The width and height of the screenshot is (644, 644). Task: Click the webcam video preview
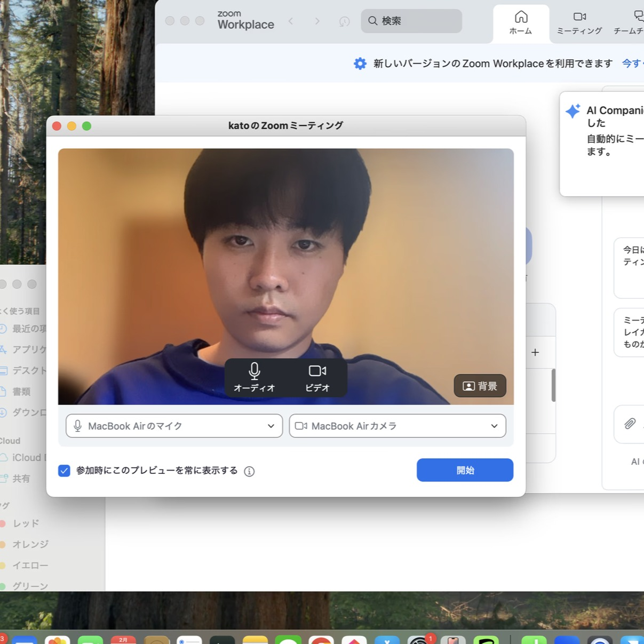pyautogui.click(x=286, y=276)
